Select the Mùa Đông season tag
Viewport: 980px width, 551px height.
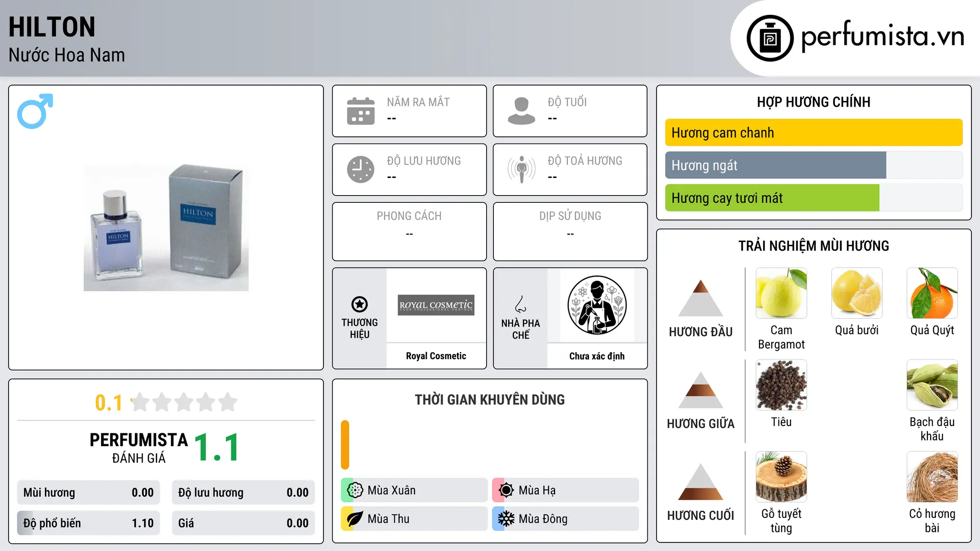565,519
